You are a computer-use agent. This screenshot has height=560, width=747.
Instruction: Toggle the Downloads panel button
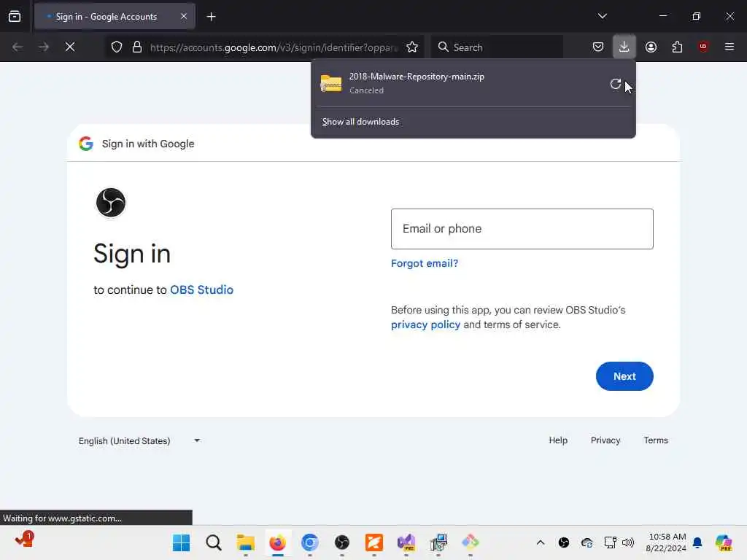point(624,47)
